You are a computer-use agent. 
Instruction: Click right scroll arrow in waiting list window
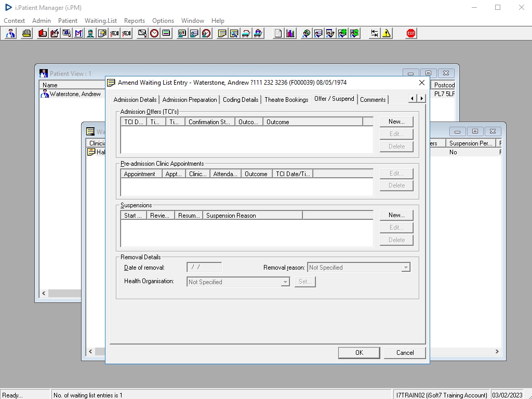tap(497, 352)
